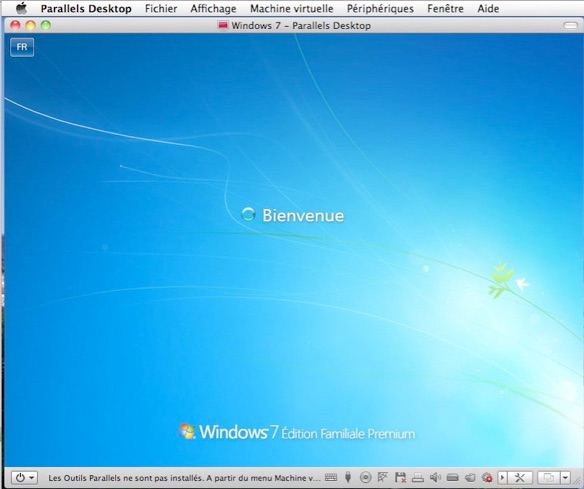The image size is (584, 489).
Task: Open the Aide menu
Action: (x=488, y=8)
